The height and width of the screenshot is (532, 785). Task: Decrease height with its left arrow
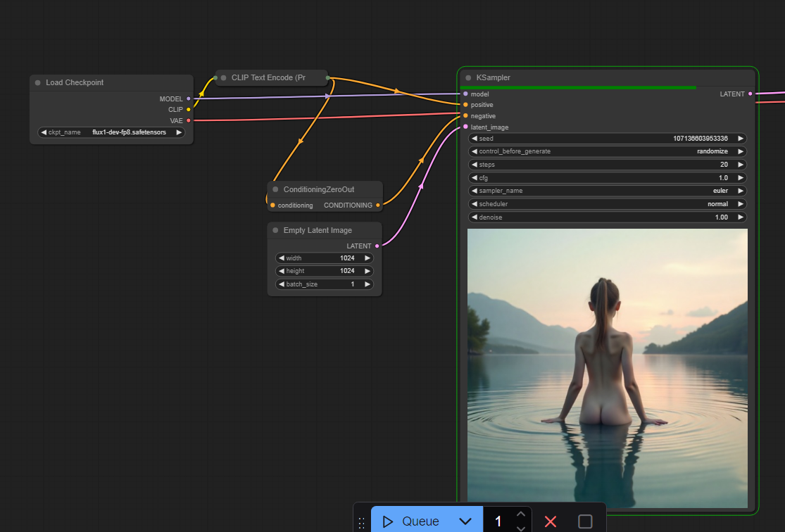click(282, 271)
